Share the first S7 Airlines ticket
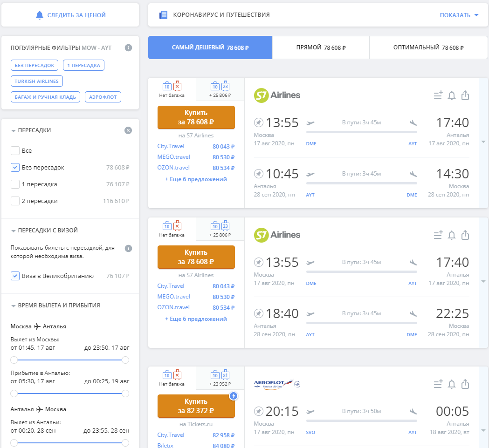The image size is (489, 448). click(x=465, y=95)
